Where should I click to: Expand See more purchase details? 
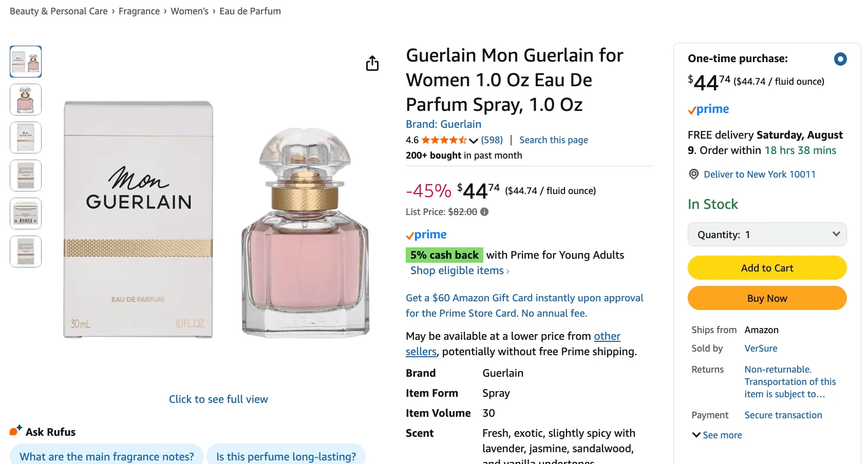click(717, 435)
